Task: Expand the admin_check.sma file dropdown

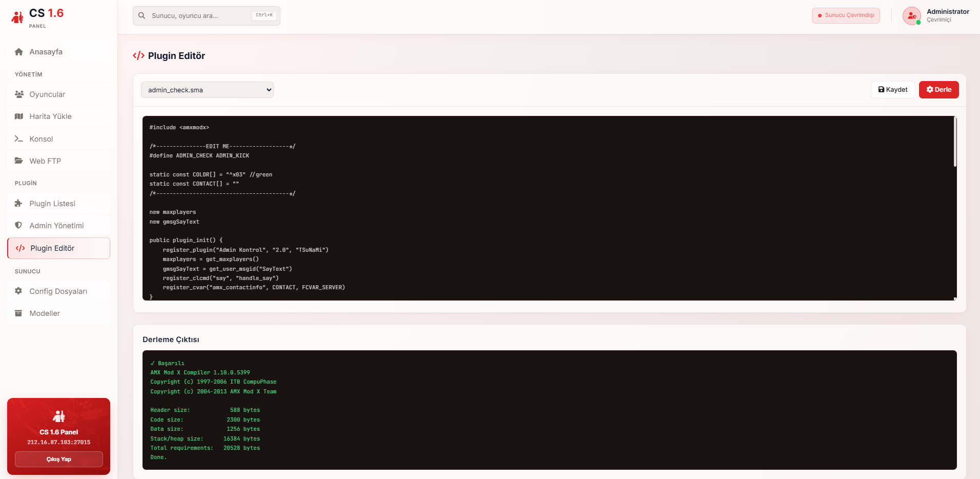Action: tap(207, 90)
